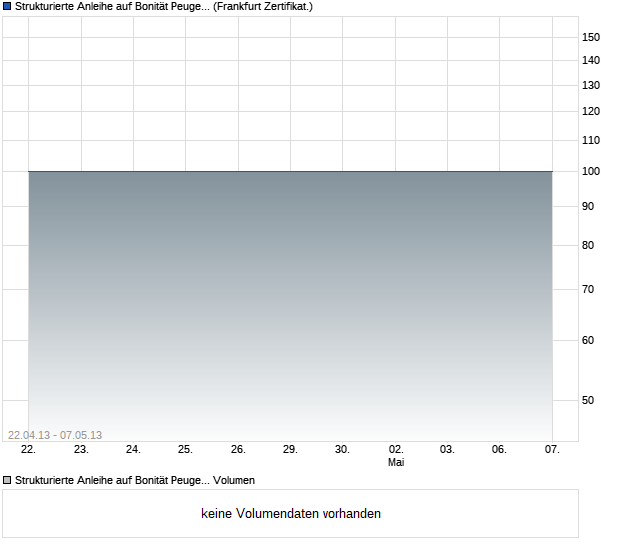Image resolution: width=620 pixels, height=546 pixels.
Task: Click the x-axis date label '25.'
Action: click(x=185, y=450)
